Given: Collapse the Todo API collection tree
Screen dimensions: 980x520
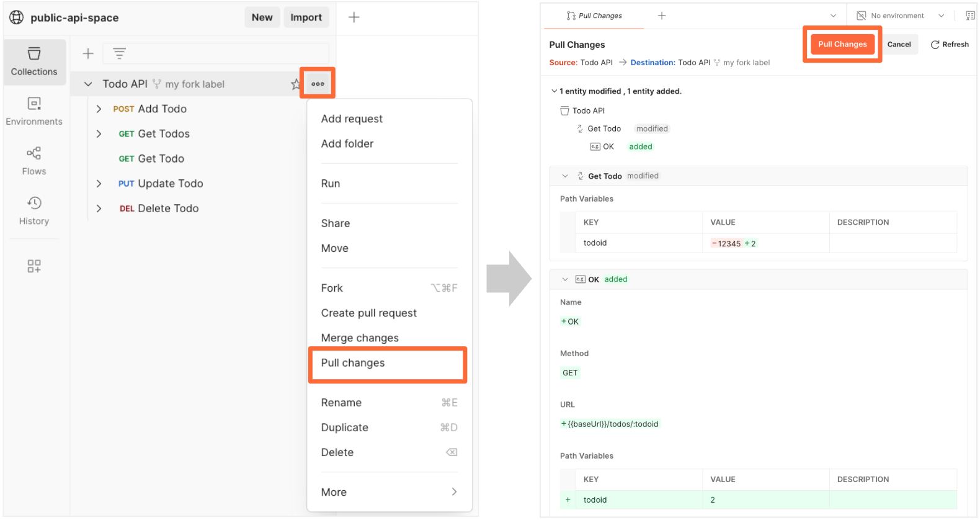Looking at the screenshot, I should pyautogui.click(x=88, y=84).
